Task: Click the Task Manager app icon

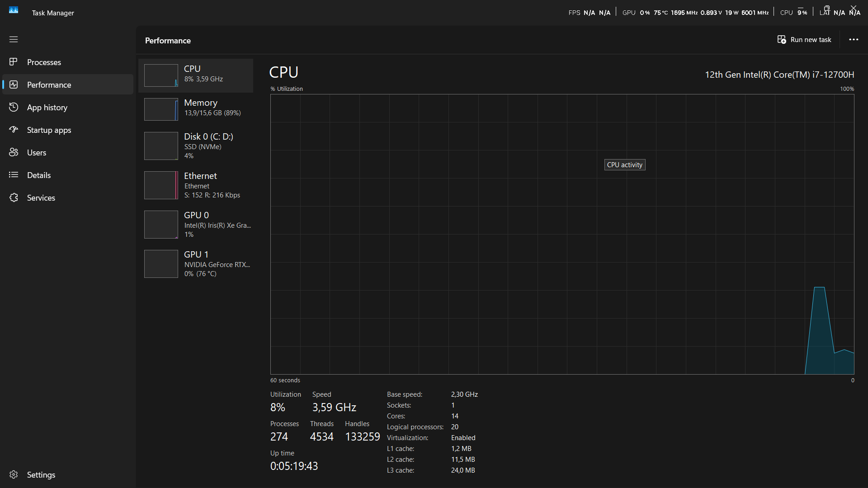Action: pos(14,10)
